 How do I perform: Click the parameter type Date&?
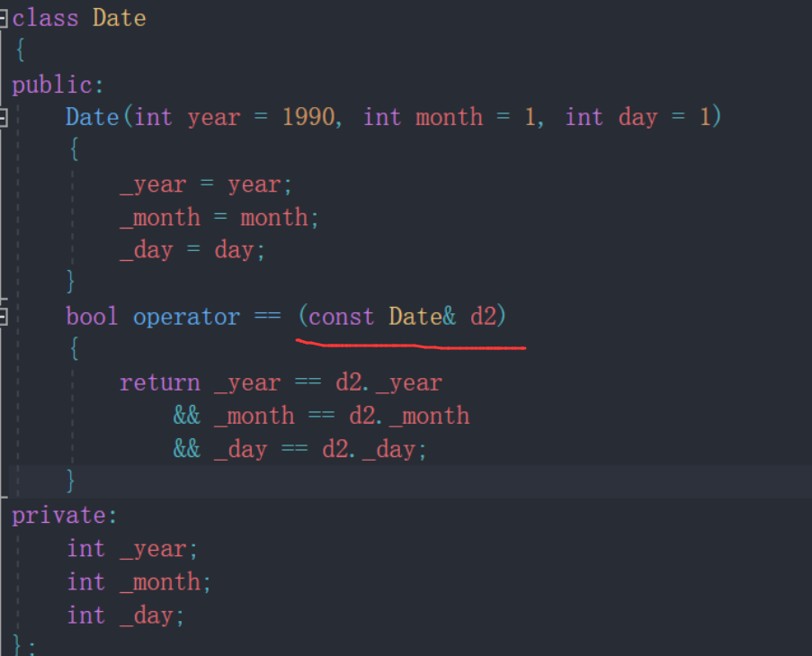coord(422,316)
